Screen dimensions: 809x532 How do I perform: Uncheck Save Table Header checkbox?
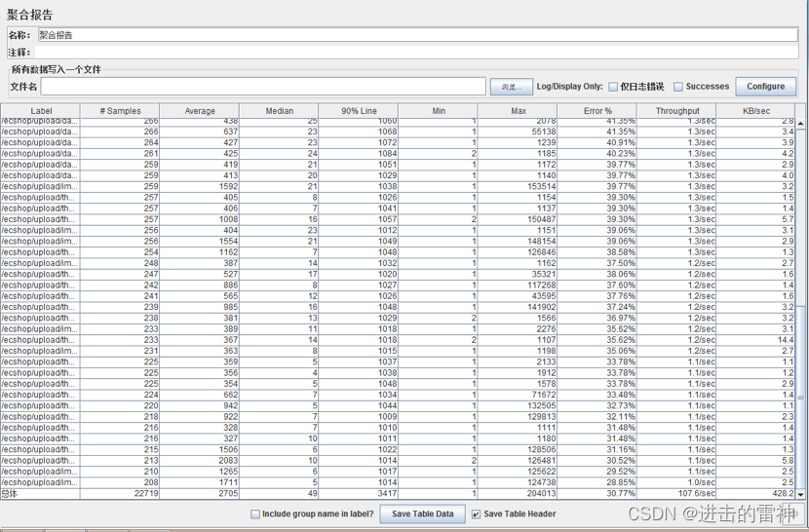pyautogui.click(x=476, y=513)
